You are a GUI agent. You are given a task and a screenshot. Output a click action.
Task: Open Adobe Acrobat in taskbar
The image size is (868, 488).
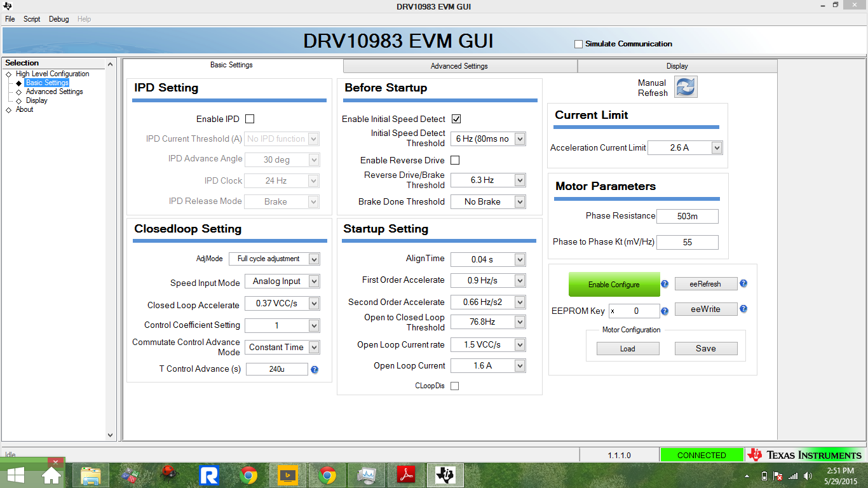coord(406,475)
